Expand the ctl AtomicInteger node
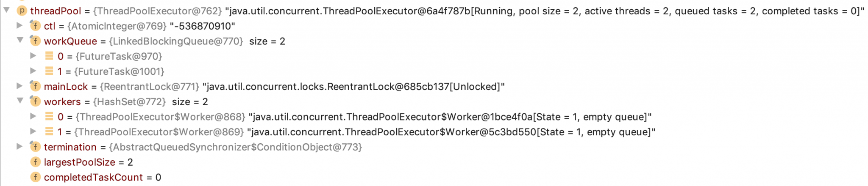The width and height of the screenshot is (868, 186). click(x=19, y=26)
